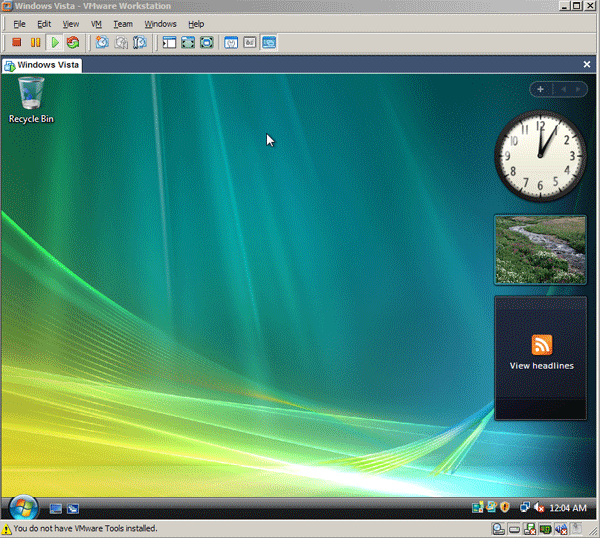Image resolution: width=600 pixels, height=538 pixels.
Task: Click the CD/DVD device status bar icon
Action: click(499, 529)
